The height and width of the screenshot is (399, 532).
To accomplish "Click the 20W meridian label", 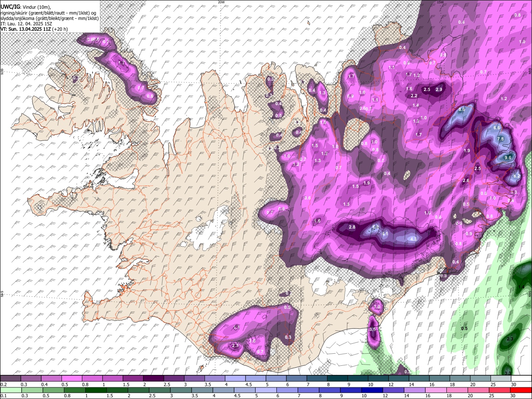I will (x=221, y=2).
